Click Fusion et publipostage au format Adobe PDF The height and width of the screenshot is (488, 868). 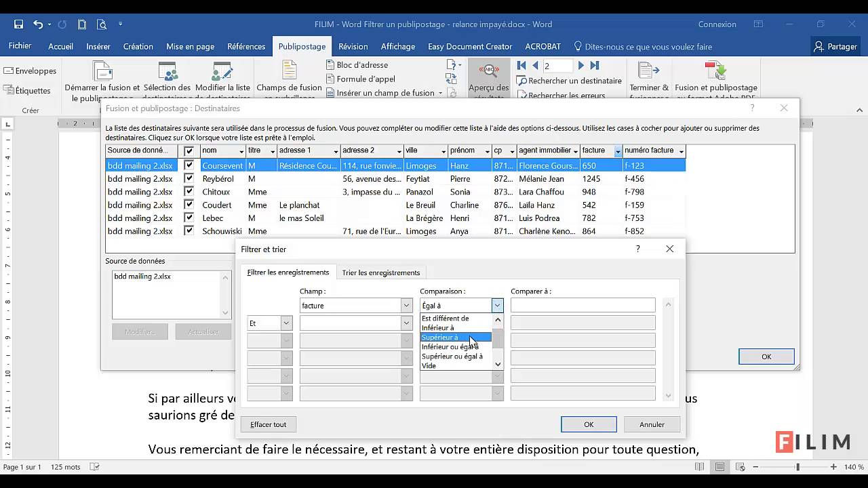716,78
